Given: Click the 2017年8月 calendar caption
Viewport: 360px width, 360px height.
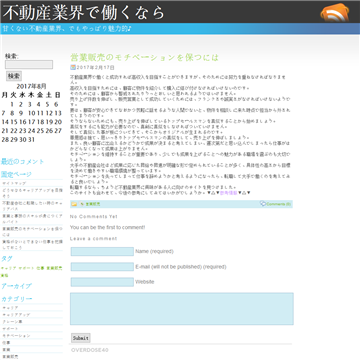Looking at the screenshot, I should 32,86.
